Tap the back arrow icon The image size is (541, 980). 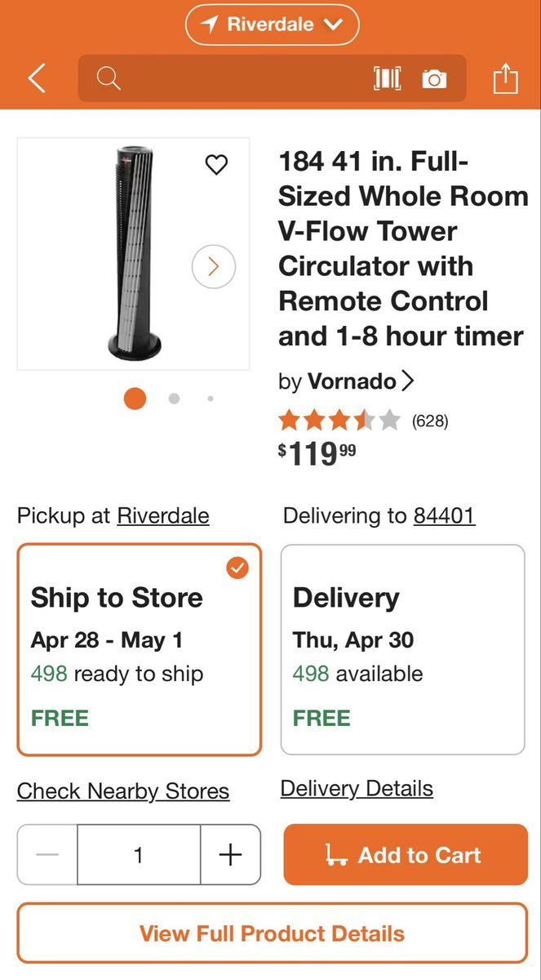[x=37, y=79]
